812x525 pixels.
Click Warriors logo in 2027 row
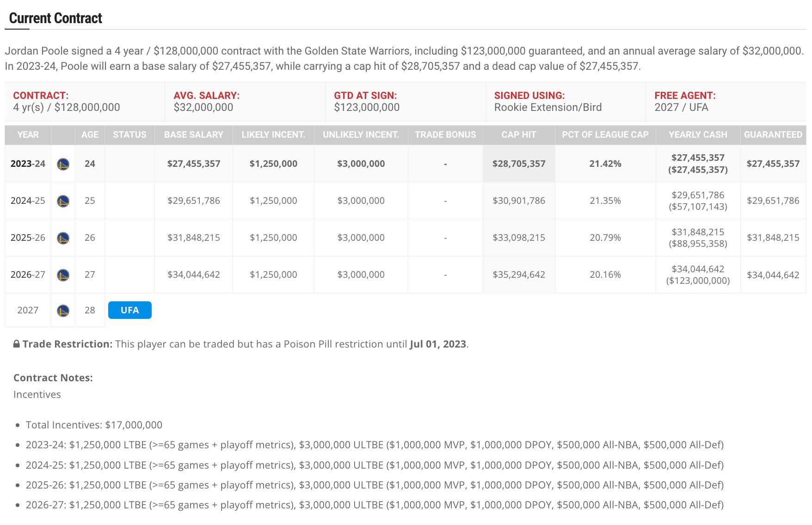point(63,311)
